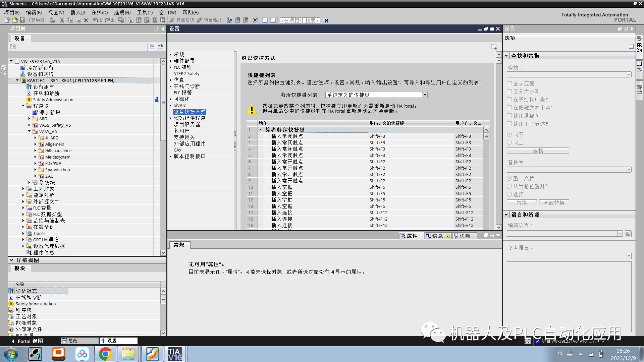This screenshot has height=362, width=644.
Task: Click the new project toolbar icon
Action: click(x=7, y=20)
